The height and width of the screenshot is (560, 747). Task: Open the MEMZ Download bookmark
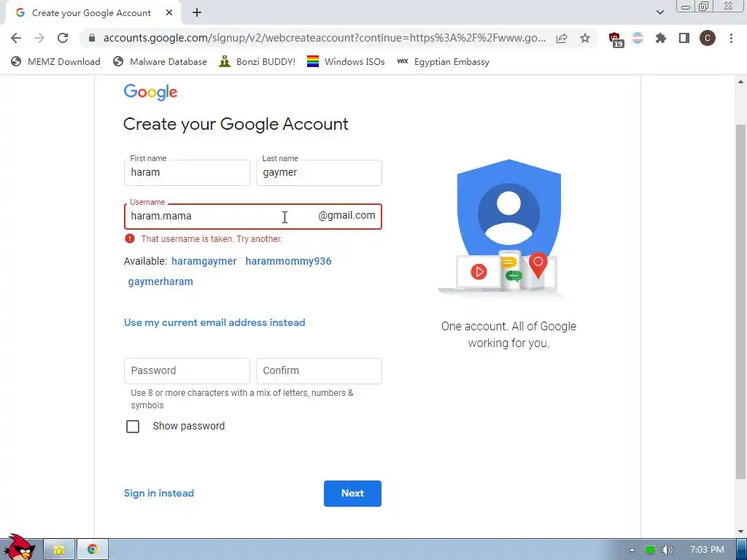pyautogui.click(x=55, y=61)
